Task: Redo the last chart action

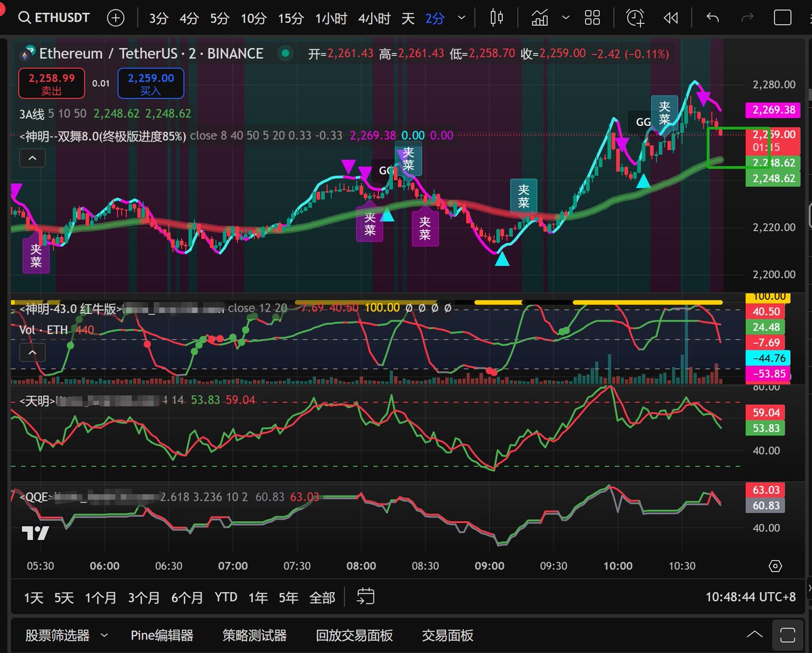Action: pos(748,18)
